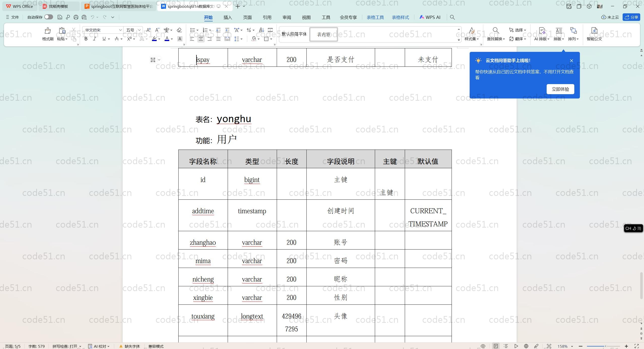Open the search magnifier beside WPS AI
644x349 pixels.
point(452,17)
